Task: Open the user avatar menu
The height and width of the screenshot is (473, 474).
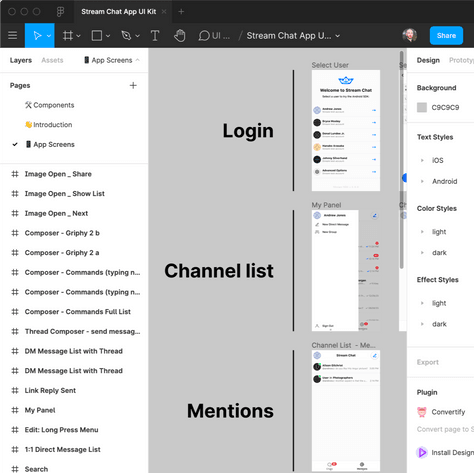Action: [409, 35]
